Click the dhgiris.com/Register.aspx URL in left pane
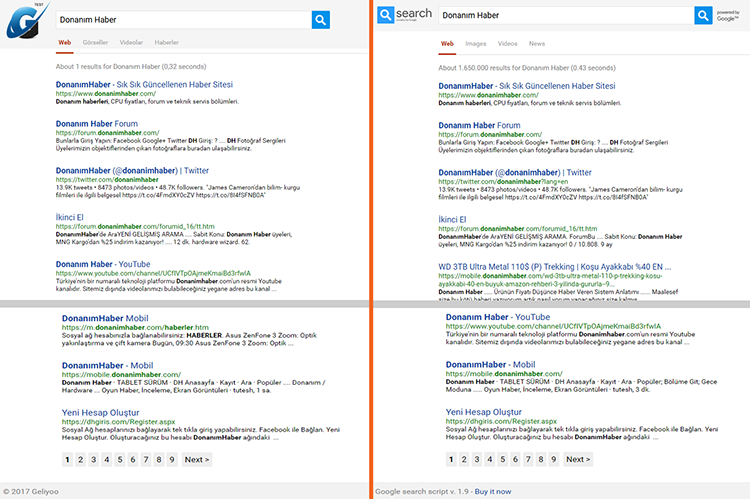This screenshot has height=499, width=750. pyautogui.click(x=118, y=422)
